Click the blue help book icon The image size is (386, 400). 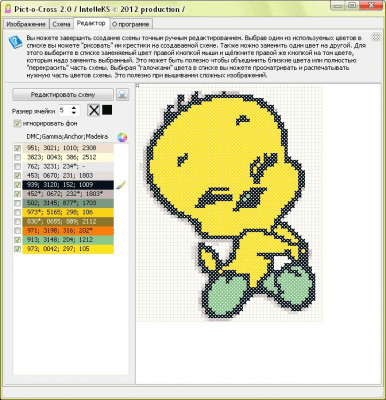click(15, 43)
